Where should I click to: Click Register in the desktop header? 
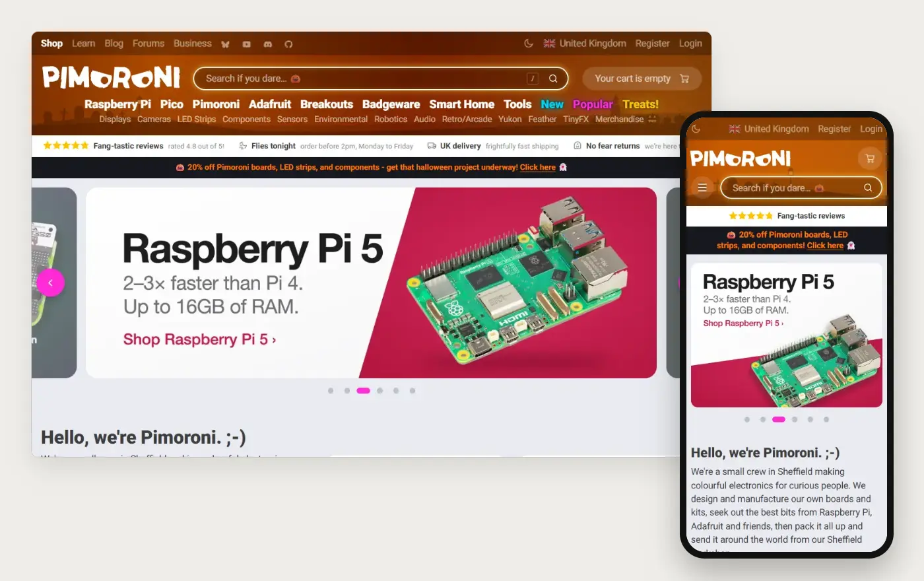click(653, 44)
